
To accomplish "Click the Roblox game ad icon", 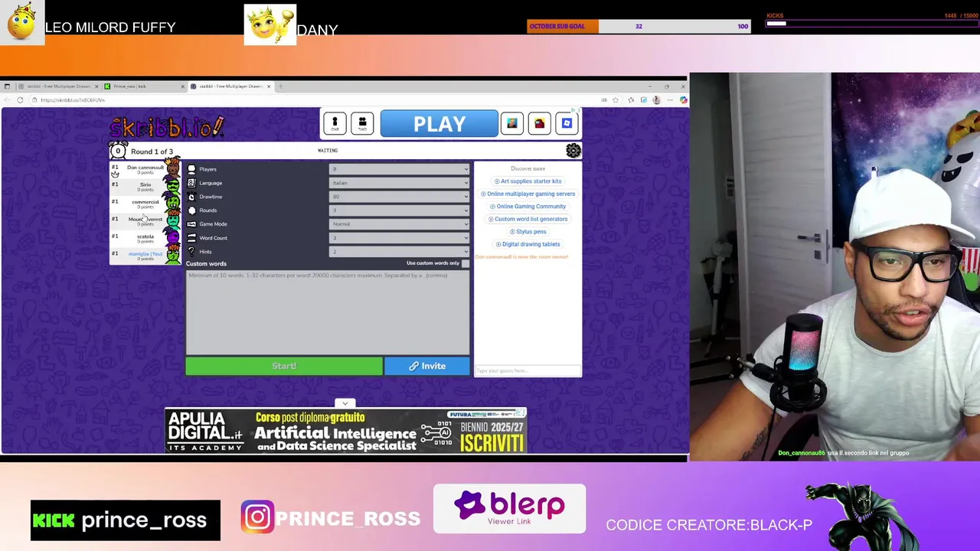I will tap(567, 123).
